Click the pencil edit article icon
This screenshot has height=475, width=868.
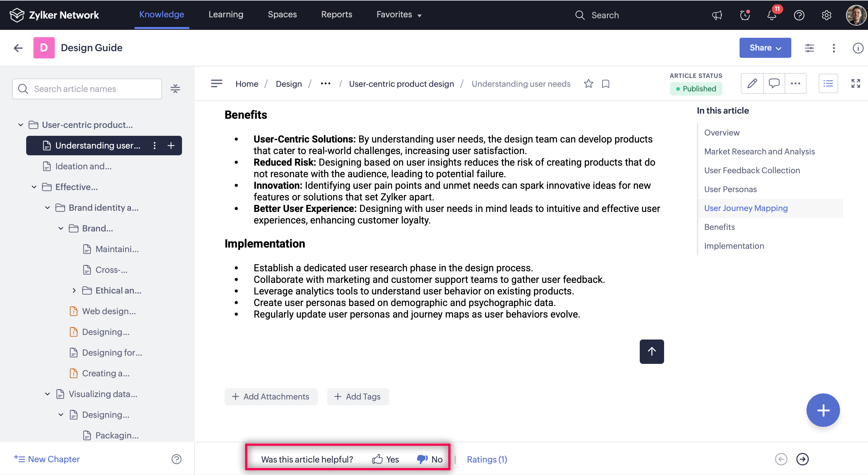pyautogui.click(x=752, y=83)
